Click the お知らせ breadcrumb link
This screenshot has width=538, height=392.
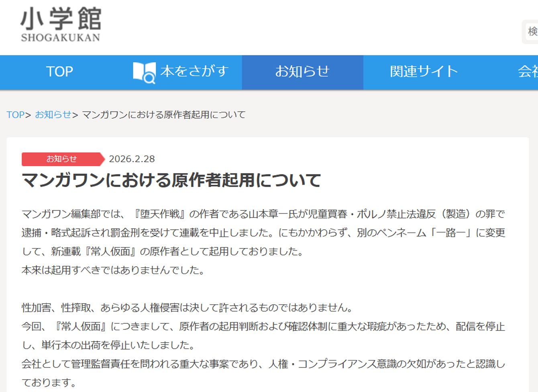(x=53, y=115)
